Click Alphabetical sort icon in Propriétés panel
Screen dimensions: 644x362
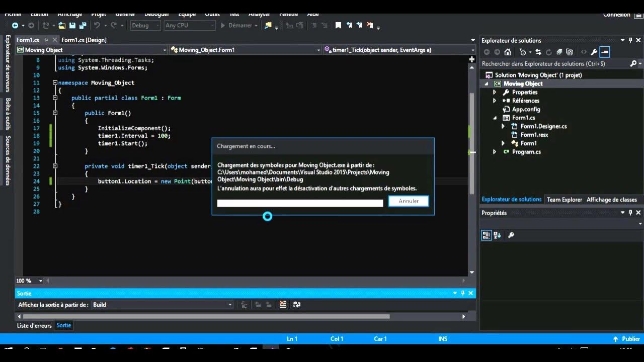[497, 235]
